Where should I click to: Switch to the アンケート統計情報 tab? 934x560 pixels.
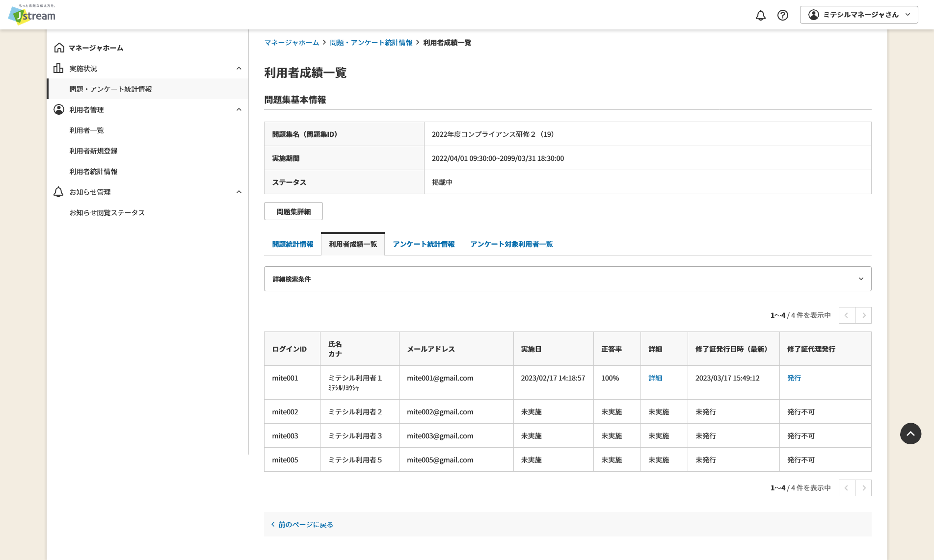[x=424, y=244]
